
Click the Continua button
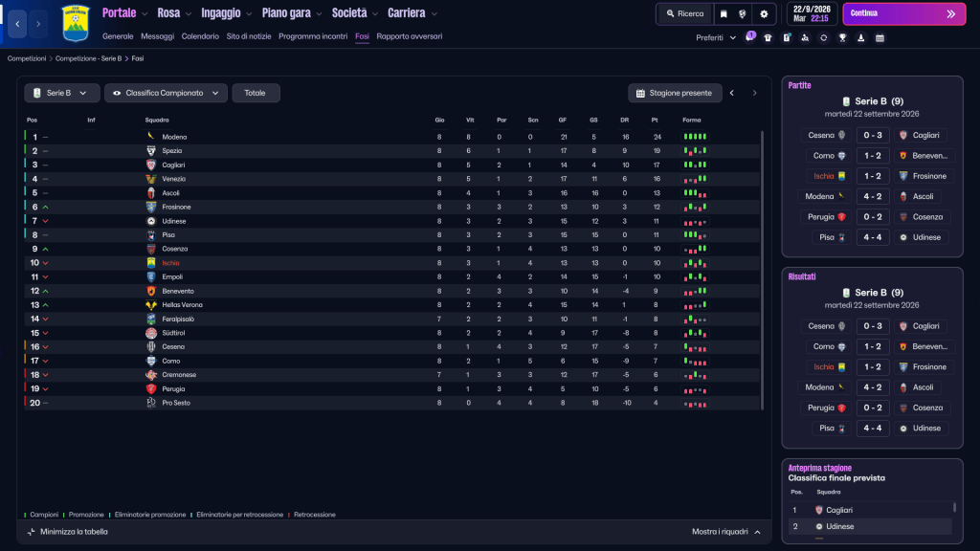[x=903, y=13]
